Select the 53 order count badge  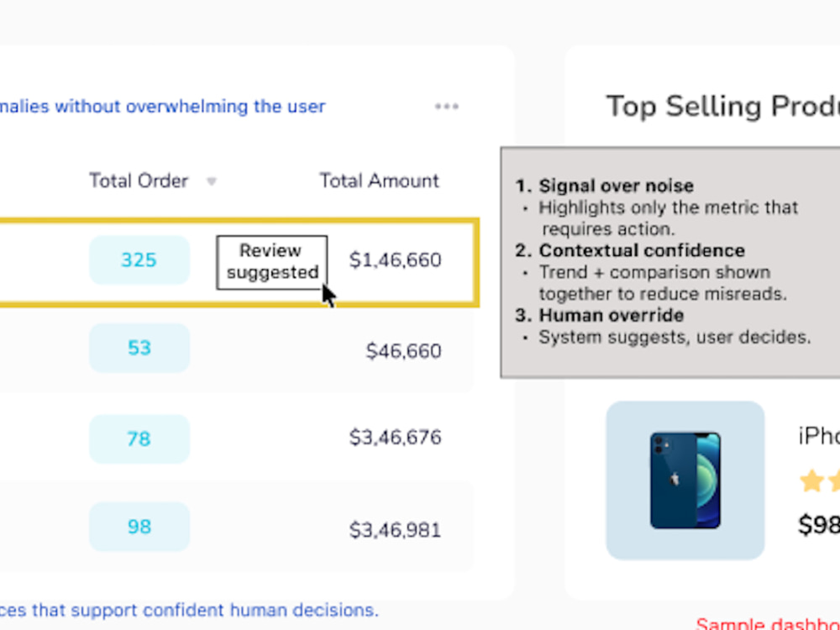[x=139, y=349]
